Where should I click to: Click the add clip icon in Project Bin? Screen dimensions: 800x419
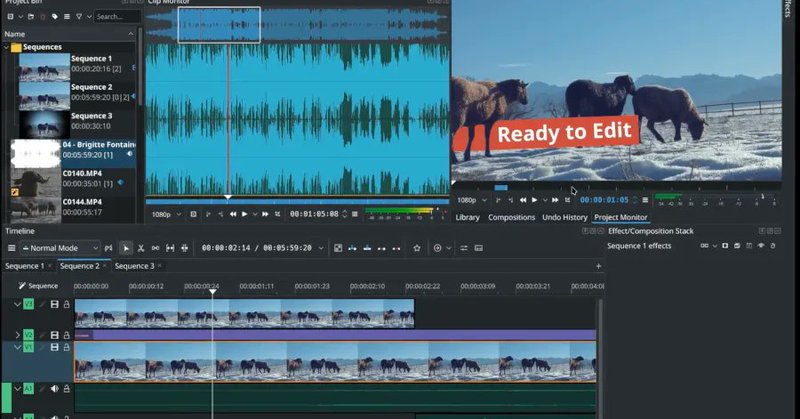coord(10,17)
